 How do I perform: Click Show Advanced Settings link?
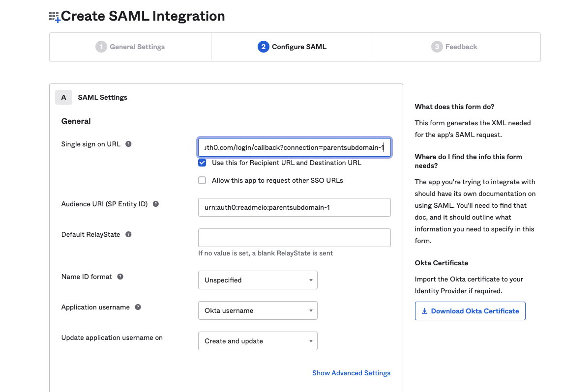tap(351, 373)
